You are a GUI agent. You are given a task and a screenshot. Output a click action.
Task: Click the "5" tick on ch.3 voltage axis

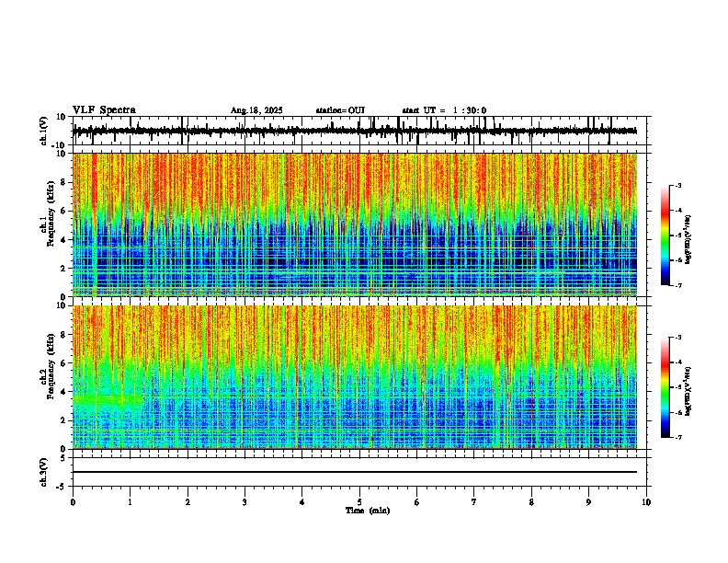pos(63,457)
